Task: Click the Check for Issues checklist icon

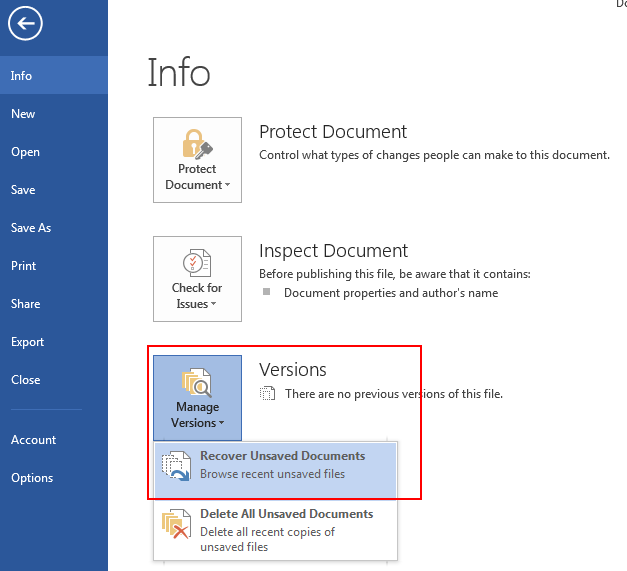Action: (197, 263)
